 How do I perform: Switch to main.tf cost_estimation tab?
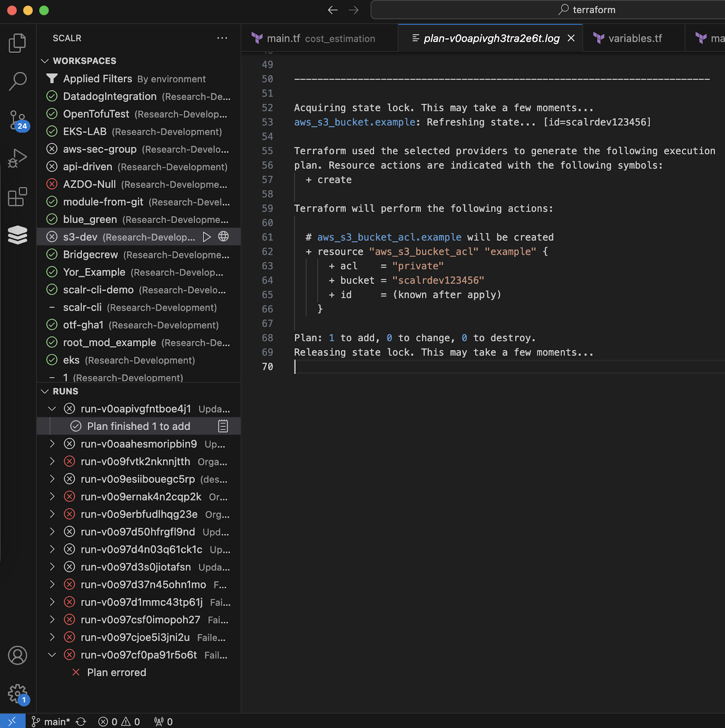pos(319,38)
